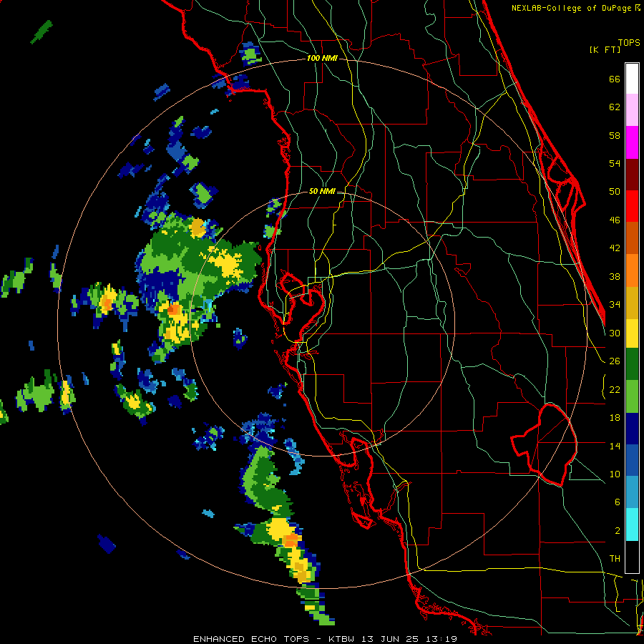This screenshot has height=644, width=644.
Task: Pick the navy blue legend swatch
Action: (632, 429)
